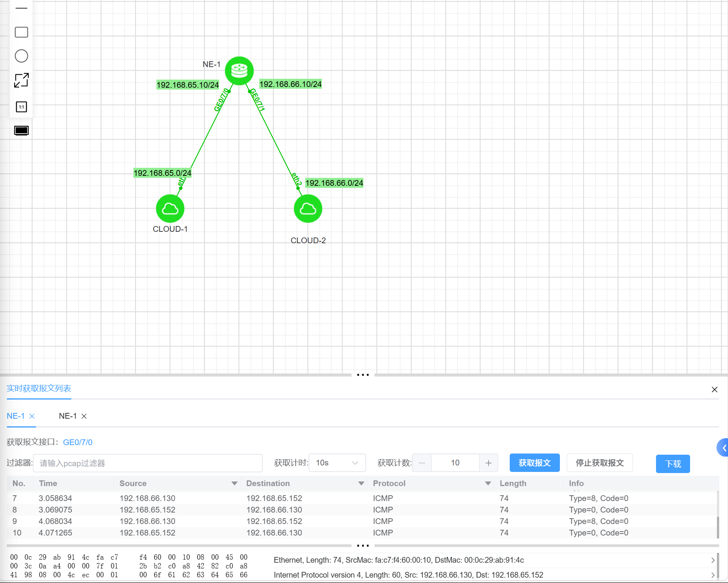Switch to the first NE-1 tab

16,416
